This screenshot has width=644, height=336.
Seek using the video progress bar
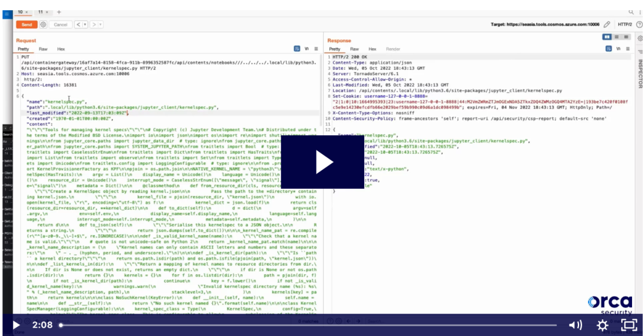(308, 325)
